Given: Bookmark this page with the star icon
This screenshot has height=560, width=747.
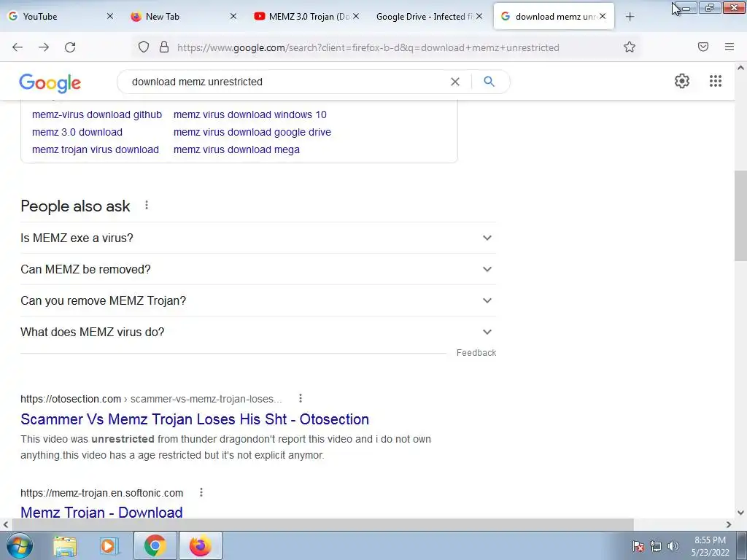Looking at the screenshot, I should (630, 47).
